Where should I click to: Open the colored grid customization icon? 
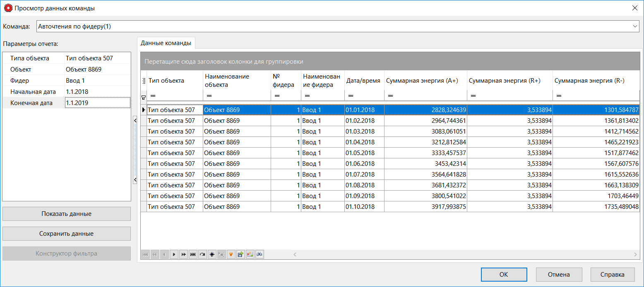pos(250,254)
